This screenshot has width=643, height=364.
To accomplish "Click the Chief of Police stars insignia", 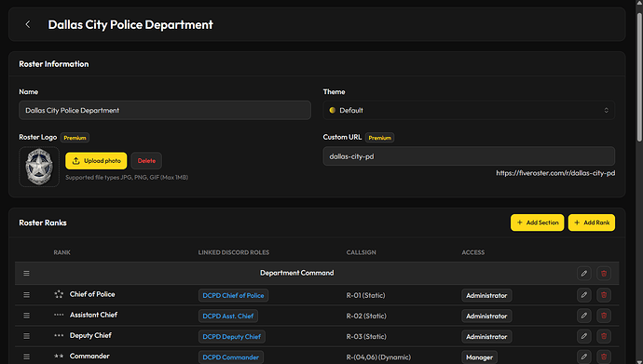I will (x=59, y=294).
